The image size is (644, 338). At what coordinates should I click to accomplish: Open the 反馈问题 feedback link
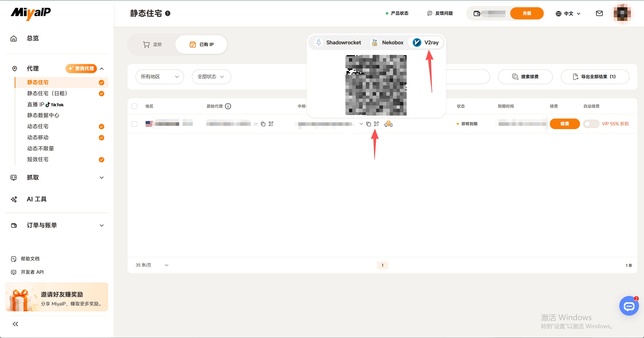440,13
